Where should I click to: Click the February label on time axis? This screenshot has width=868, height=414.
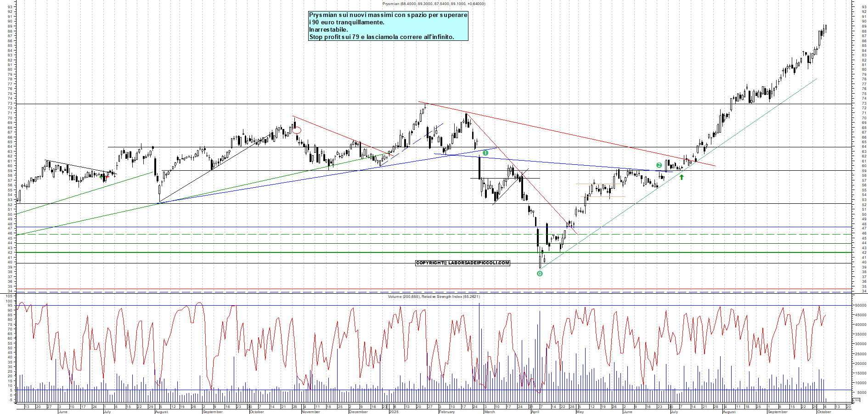(446, 412)
